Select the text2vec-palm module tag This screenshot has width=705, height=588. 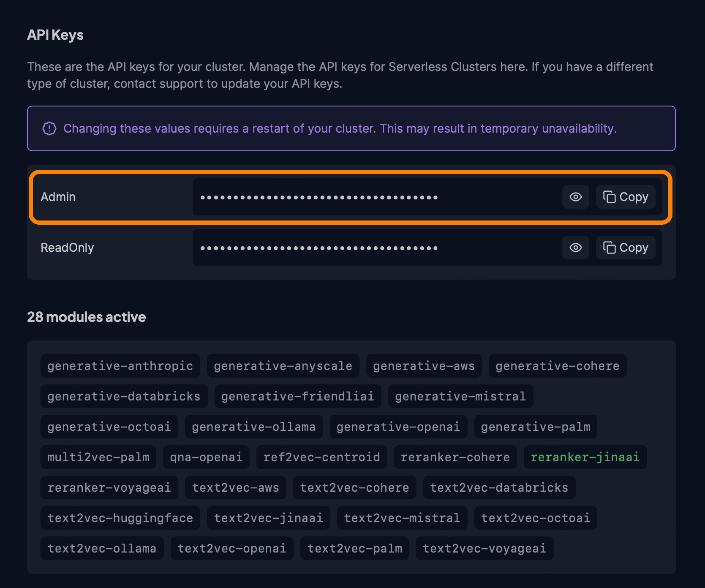355,548
